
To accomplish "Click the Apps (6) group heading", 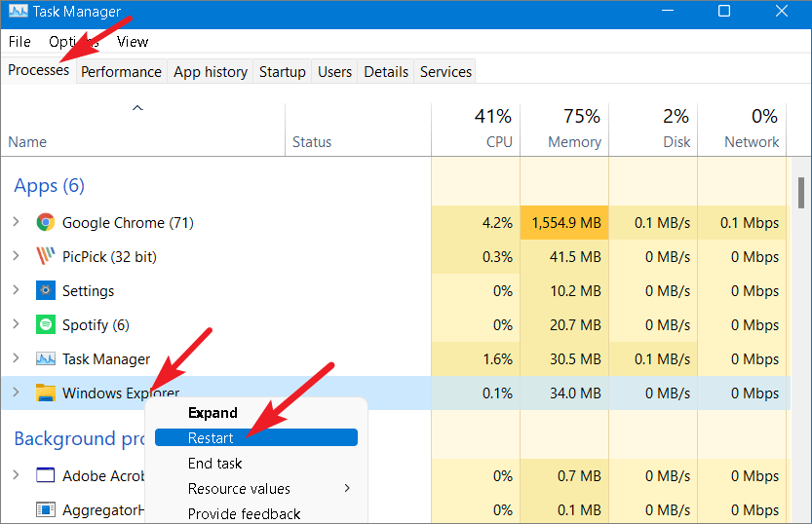I will 49,185.
